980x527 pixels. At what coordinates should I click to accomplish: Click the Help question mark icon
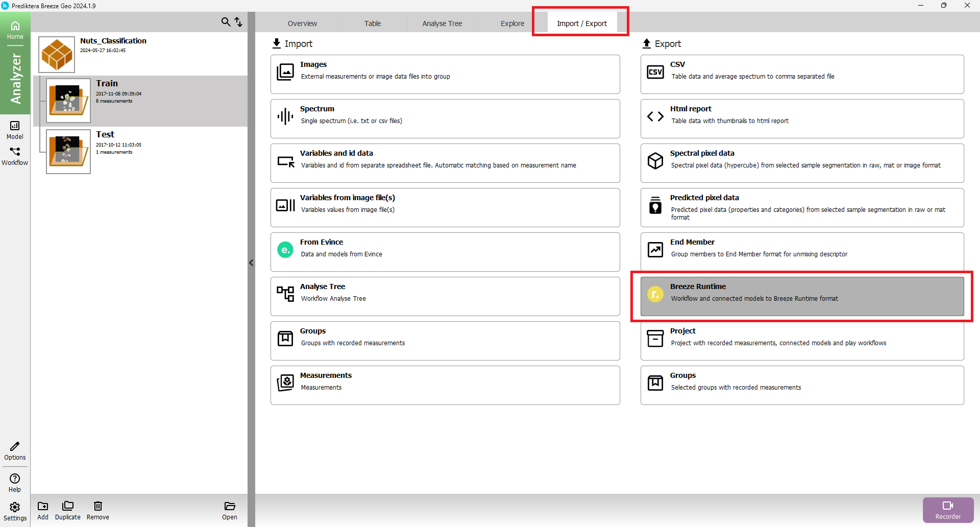coord(15,482)
